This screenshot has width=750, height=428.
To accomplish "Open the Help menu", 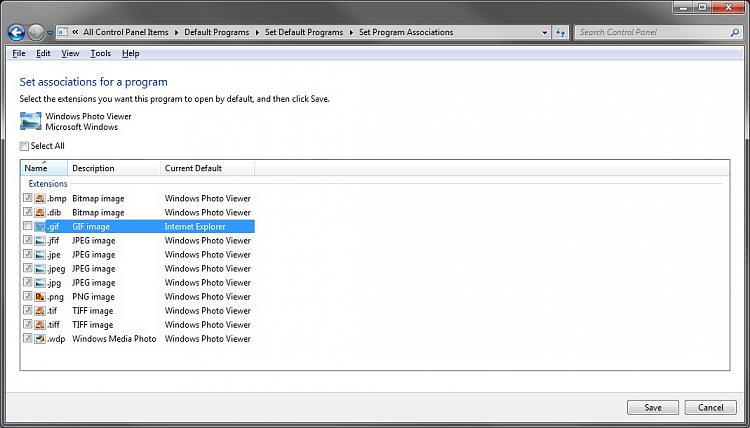I will 131,53.
